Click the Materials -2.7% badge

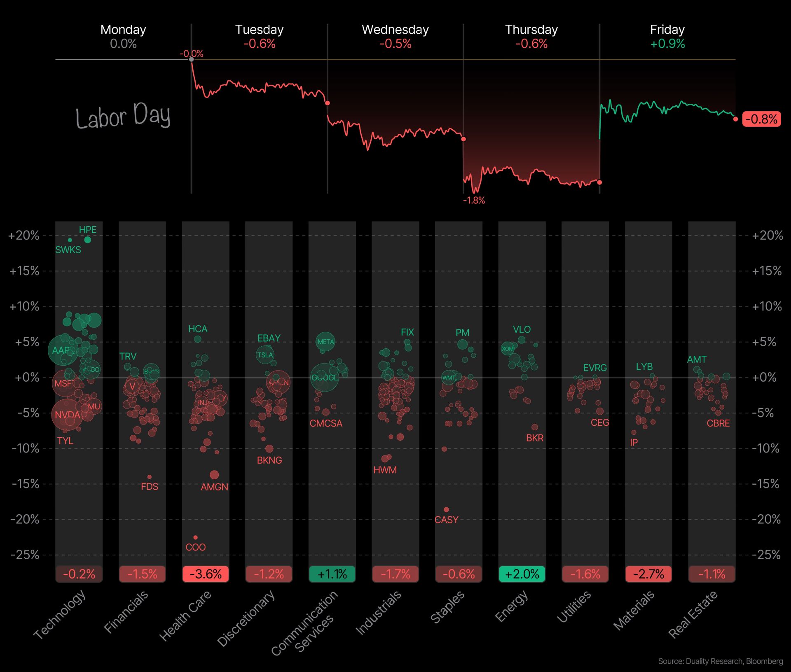648,574
